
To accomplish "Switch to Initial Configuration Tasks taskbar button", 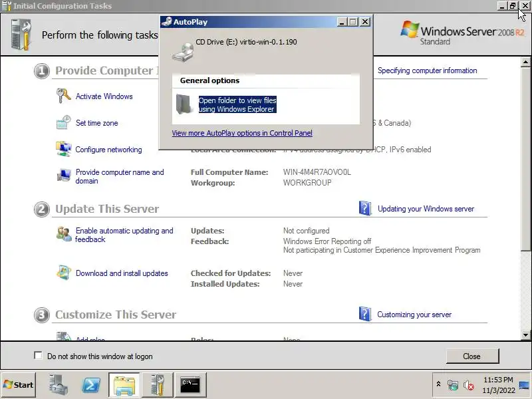I will (157, 385).
